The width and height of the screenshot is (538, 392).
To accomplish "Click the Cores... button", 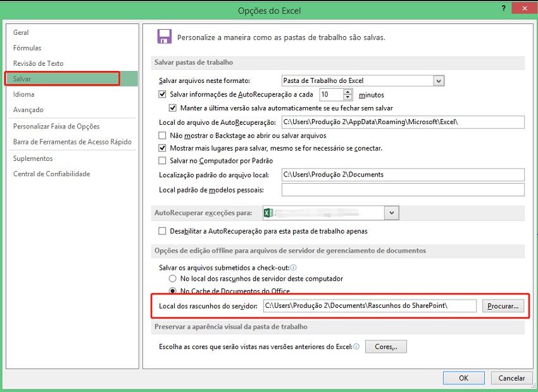I will tap(386, 346).
